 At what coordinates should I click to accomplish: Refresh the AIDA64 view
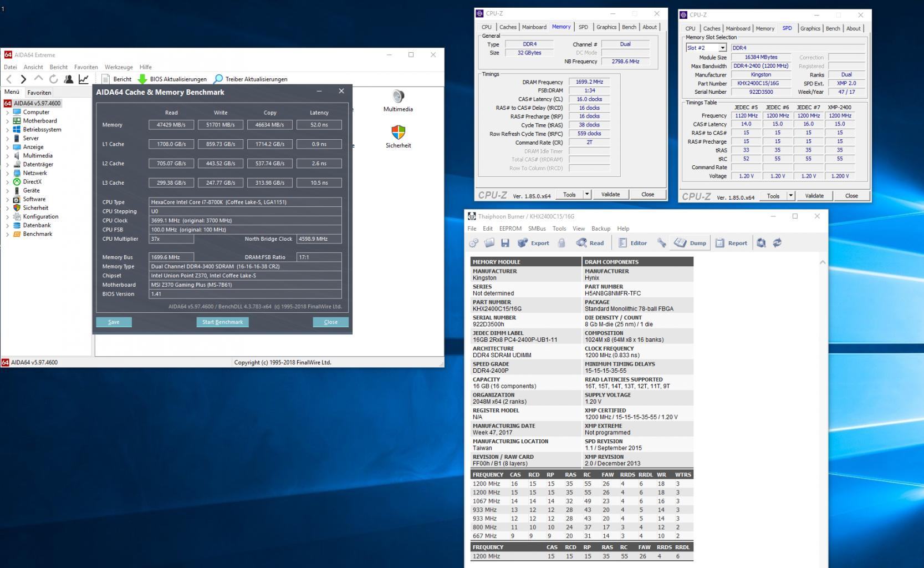53,79
